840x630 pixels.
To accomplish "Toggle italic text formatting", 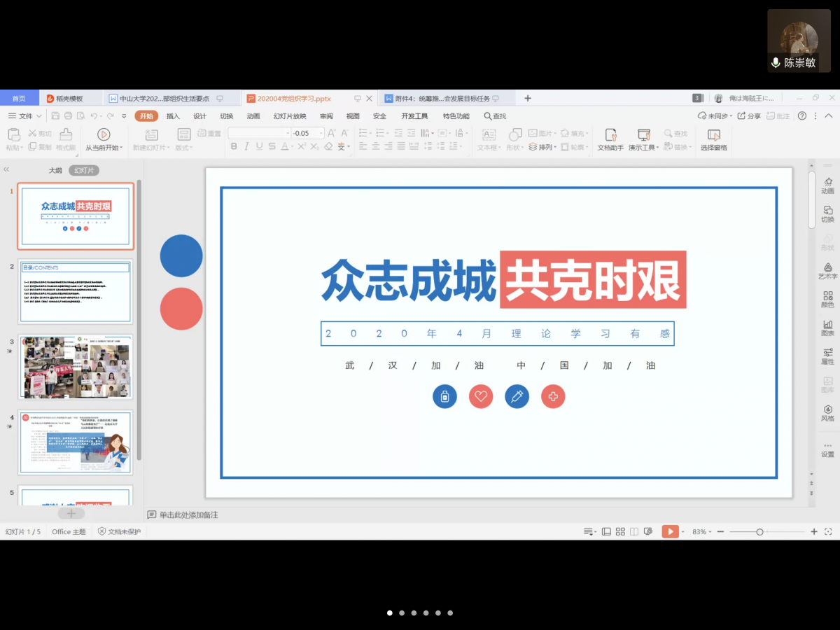I will [246, 147].
